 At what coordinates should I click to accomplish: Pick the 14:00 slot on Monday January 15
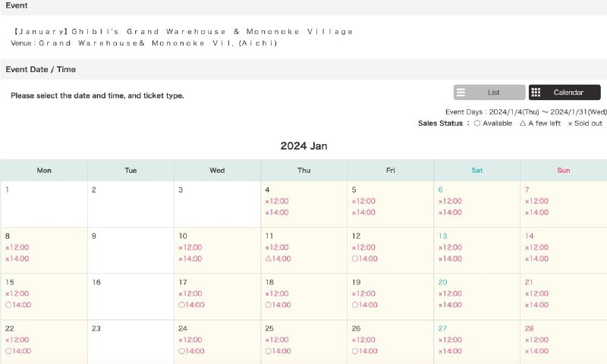(18, 305)
